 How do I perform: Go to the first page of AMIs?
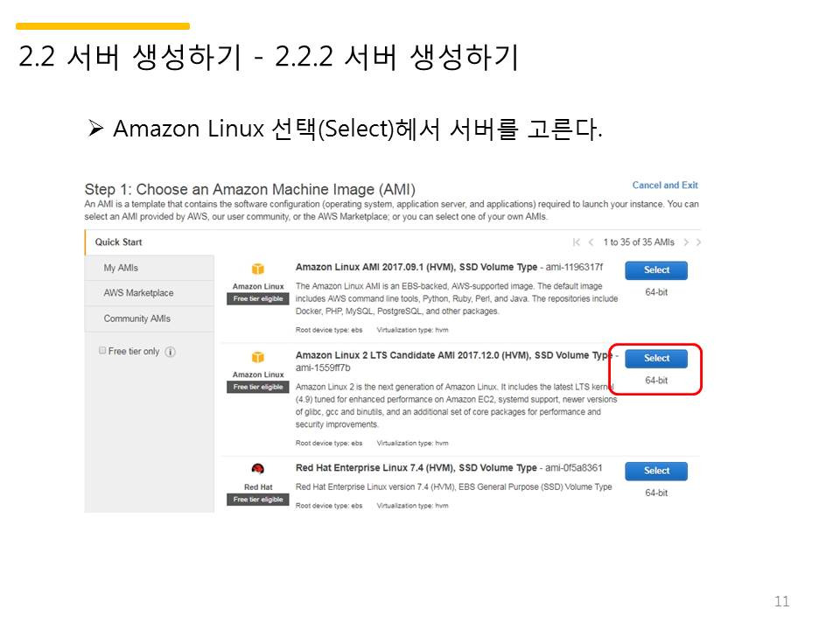click(577, 242)
